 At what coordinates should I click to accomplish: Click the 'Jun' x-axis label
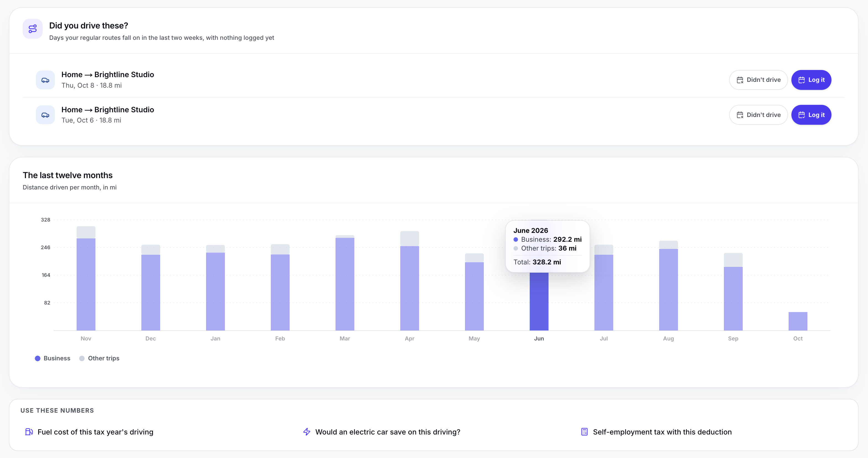coord(539,338)
